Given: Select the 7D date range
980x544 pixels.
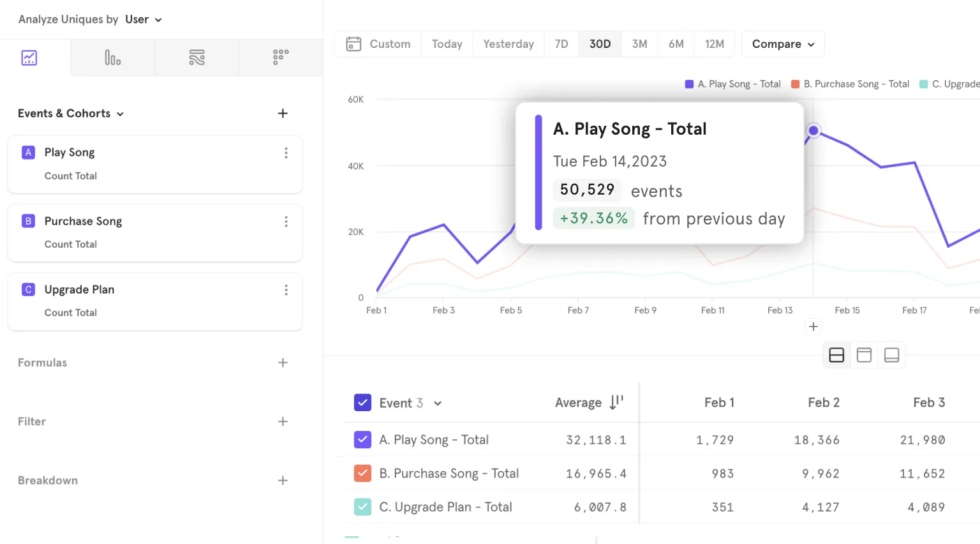Looking at the screenshot, I should [x=561, y=44].
